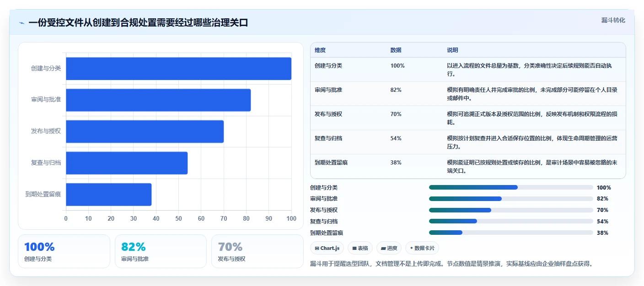Screen dimensions: 644x286
Task: Open the 100% 创建与分类 stat card
Action: (x=64, y=251)
